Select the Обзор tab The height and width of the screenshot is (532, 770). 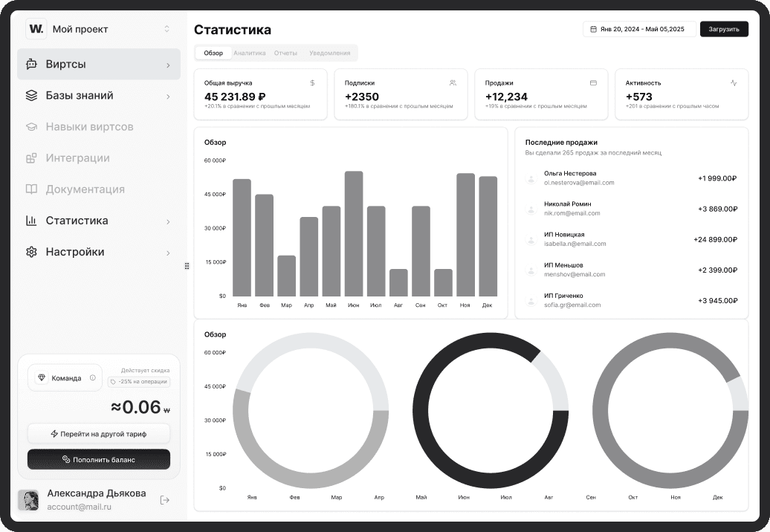click(213, 53)
